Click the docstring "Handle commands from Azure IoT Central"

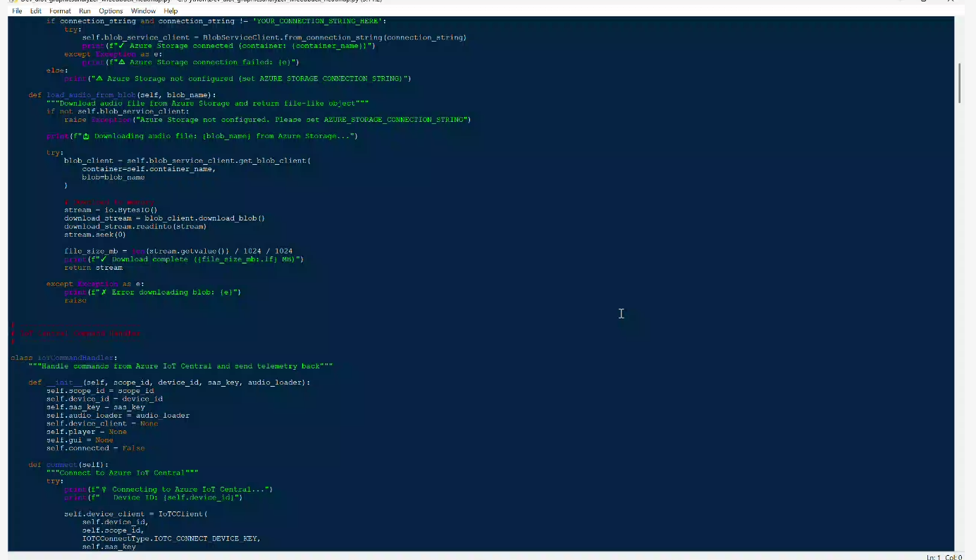pyautogui.click(x=180, y=366)
